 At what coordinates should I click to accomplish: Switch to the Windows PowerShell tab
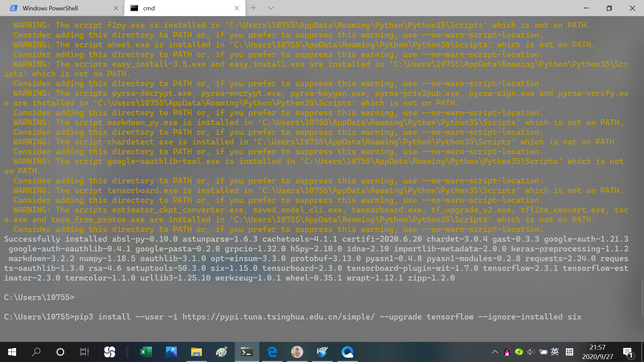click(x=50, y=8)
